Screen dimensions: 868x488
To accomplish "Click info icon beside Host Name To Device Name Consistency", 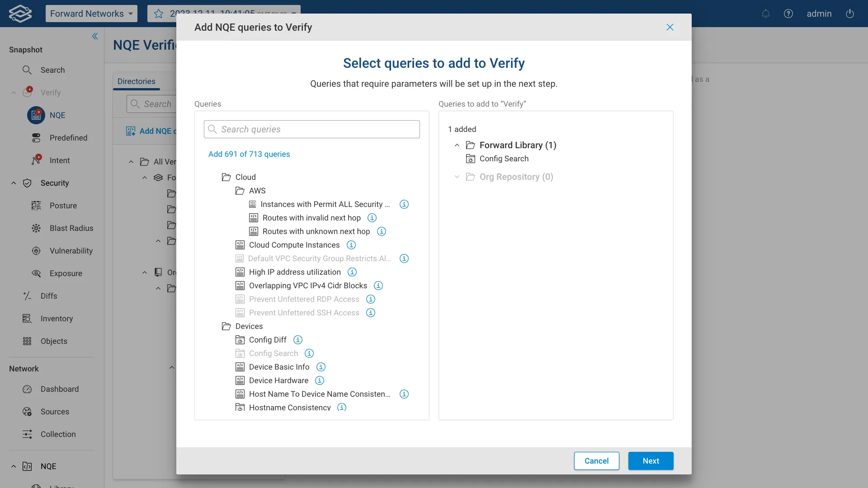I will 404,394.
